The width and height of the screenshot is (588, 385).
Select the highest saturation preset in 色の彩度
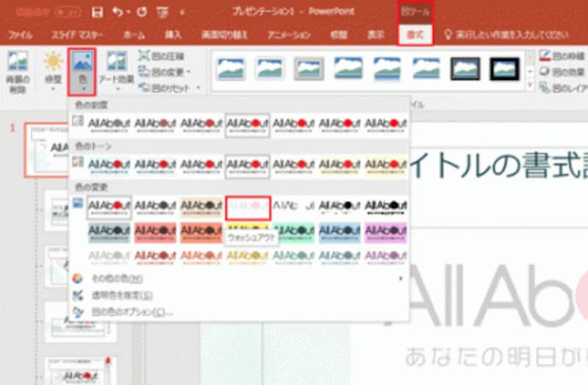(x=386, y=125)
